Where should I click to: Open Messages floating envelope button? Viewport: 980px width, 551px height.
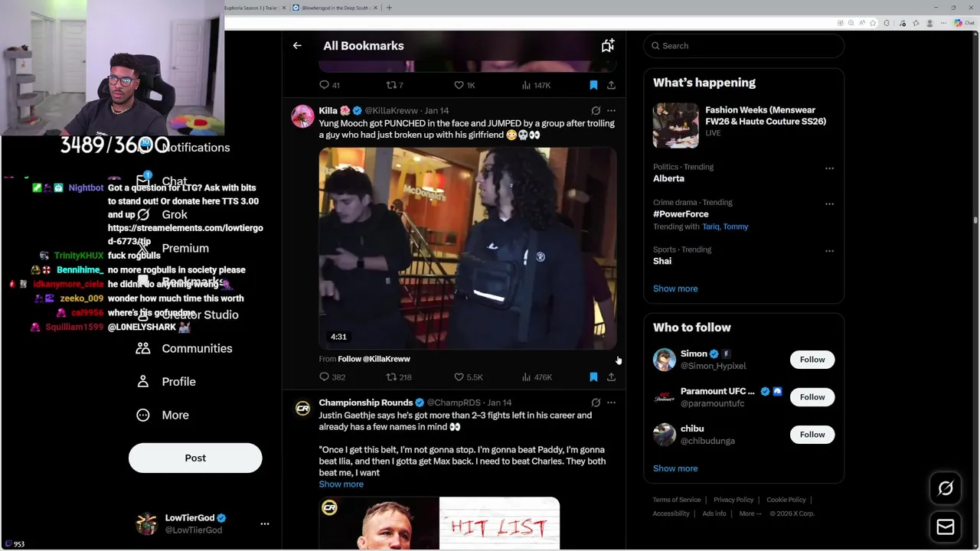(x=946, y=527)
